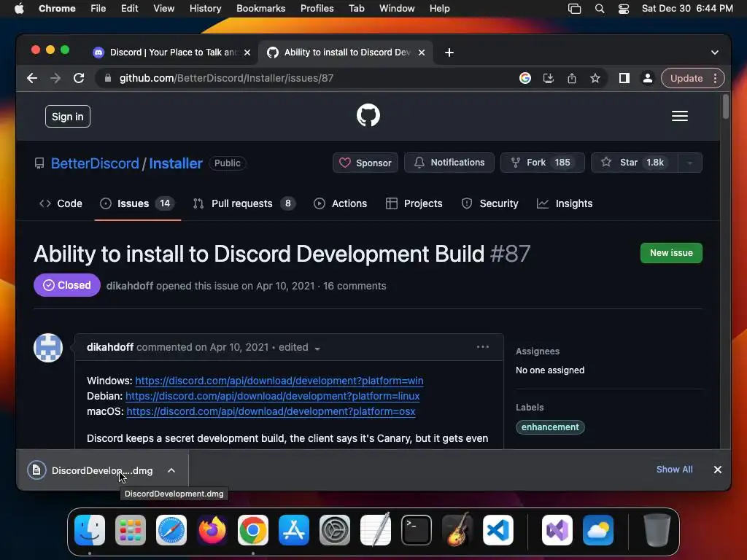
Task: Click the Sign in button
Action: click(68, 116)
